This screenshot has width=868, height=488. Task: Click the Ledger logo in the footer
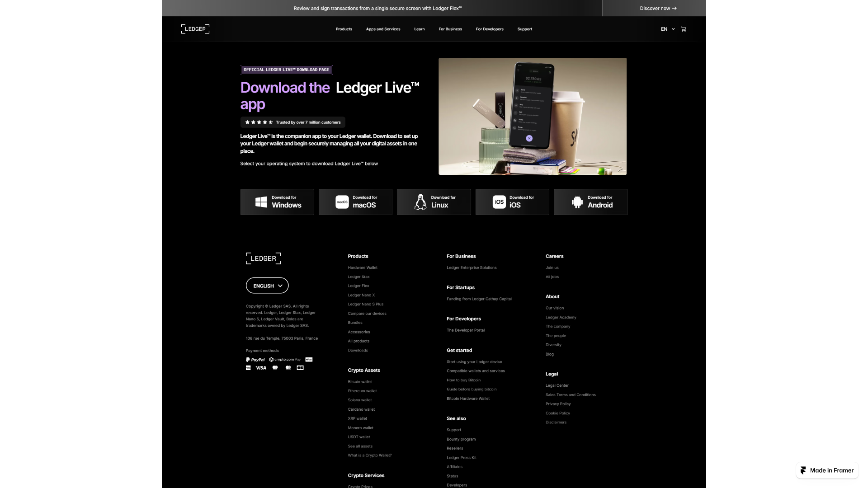coord(263,258)
